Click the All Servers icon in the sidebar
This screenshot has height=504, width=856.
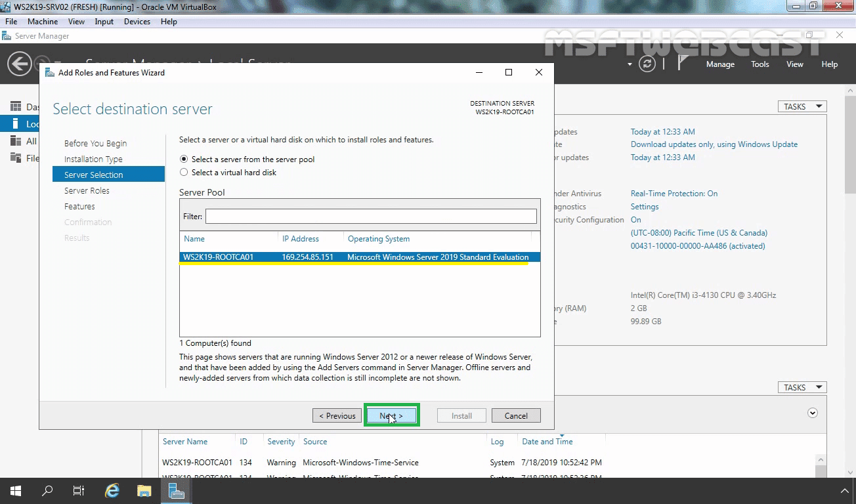click(15, 140)
